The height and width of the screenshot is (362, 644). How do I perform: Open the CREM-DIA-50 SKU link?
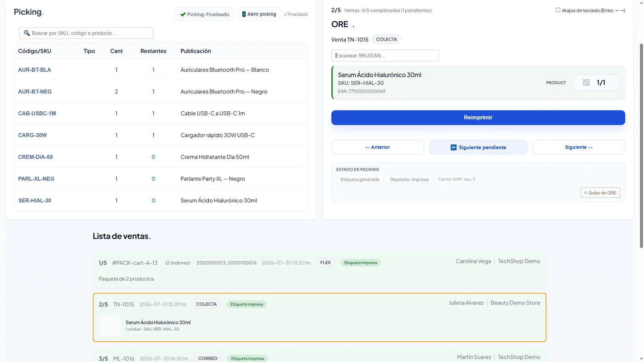click(x=35, y=157)
